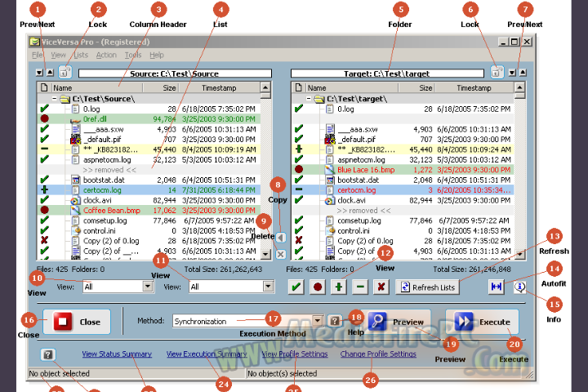588x392 pixels.
Task: Click source pane Next down arrow
Action: [39, 73]
